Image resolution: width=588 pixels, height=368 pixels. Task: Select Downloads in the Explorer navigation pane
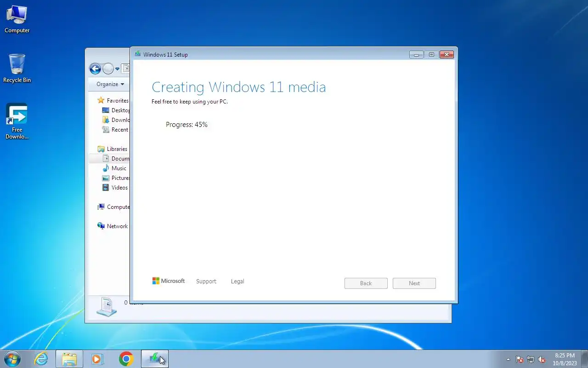pyautogui.click(x=116, y=120)
